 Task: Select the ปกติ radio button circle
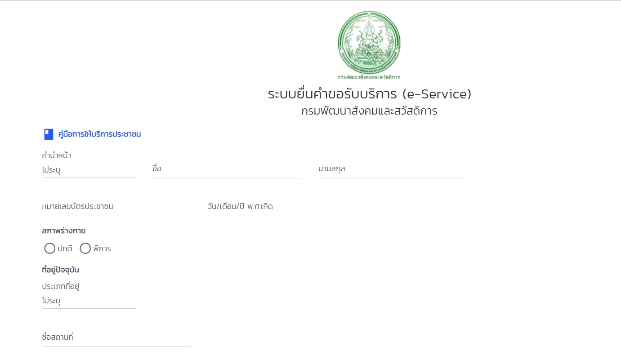click(50, 249)
